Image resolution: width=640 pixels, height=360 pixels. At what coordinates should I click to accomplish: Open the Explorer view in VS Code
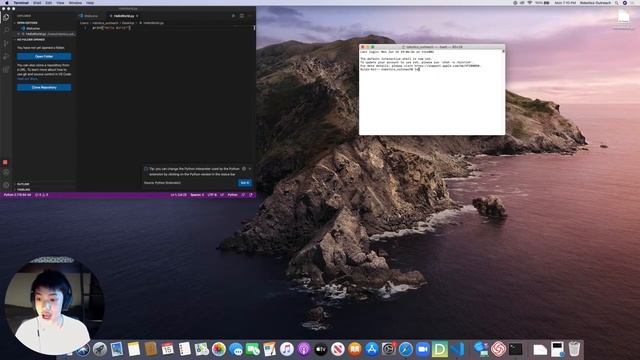(6, 18)
